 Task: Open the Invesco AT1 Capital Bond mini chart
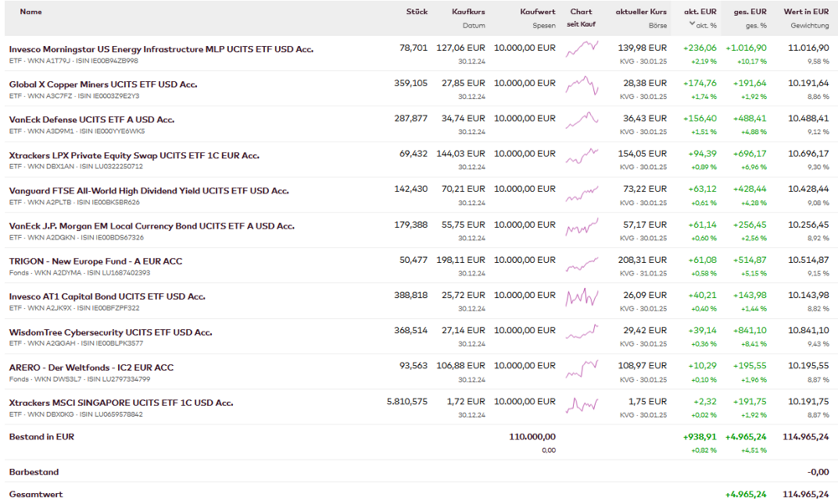click(582, 296)
